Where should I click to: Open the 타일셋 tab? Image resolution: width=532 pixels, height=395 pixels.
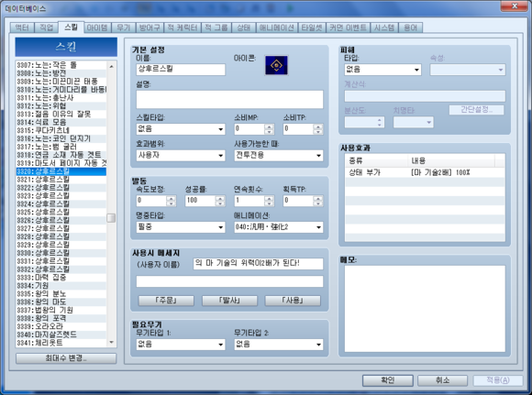tap(312, 27)
